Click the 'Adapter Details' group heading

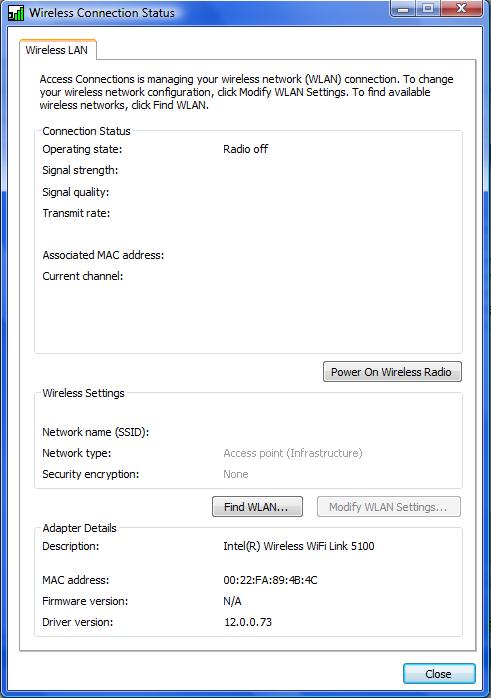tap(79, 528)
